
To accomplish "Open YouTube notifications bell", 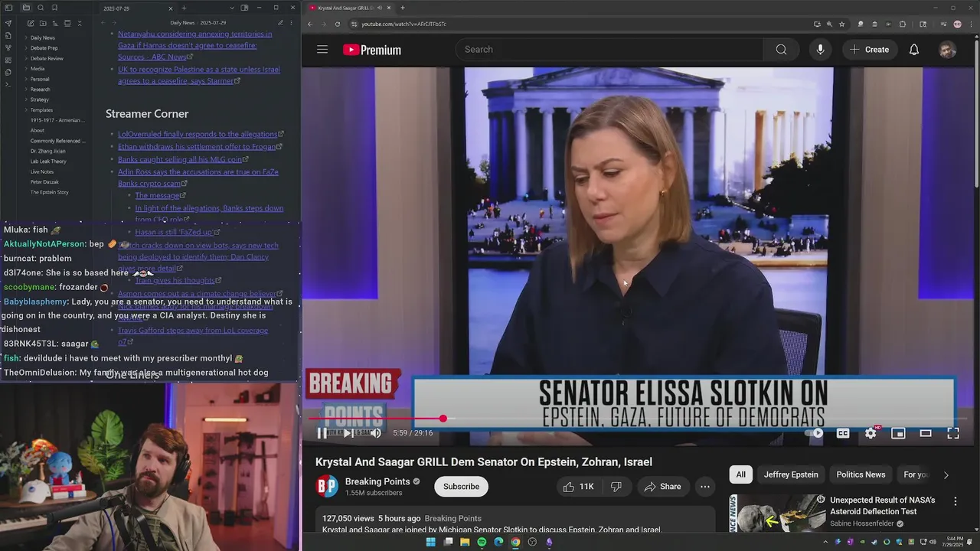I will [x=914, y=50].
